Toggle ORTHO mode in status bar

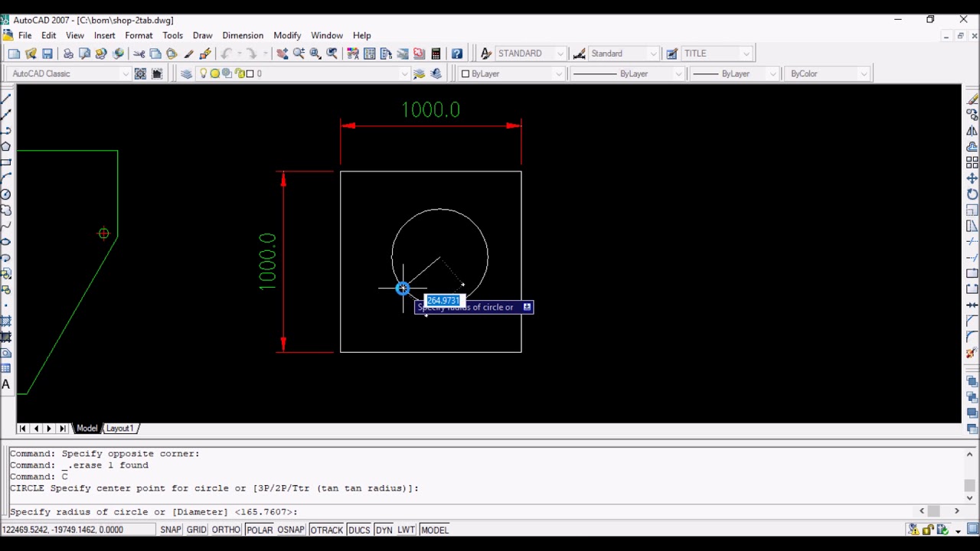226,530
